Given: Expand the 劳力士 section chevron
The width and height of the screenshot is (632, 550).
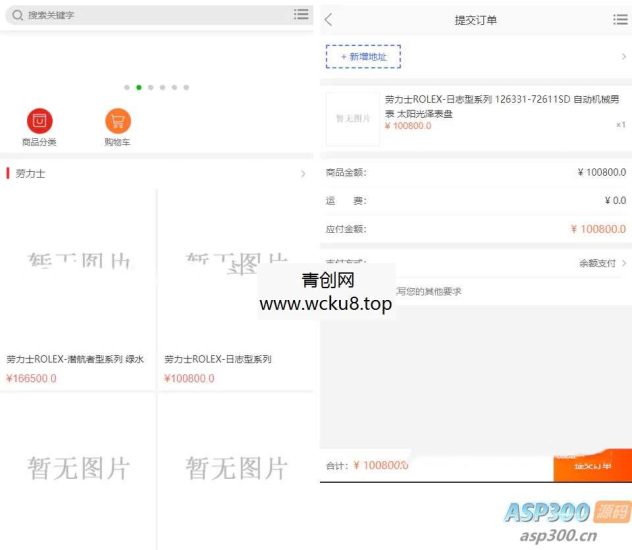Looking at the screenshot, I should pos(303,174).
